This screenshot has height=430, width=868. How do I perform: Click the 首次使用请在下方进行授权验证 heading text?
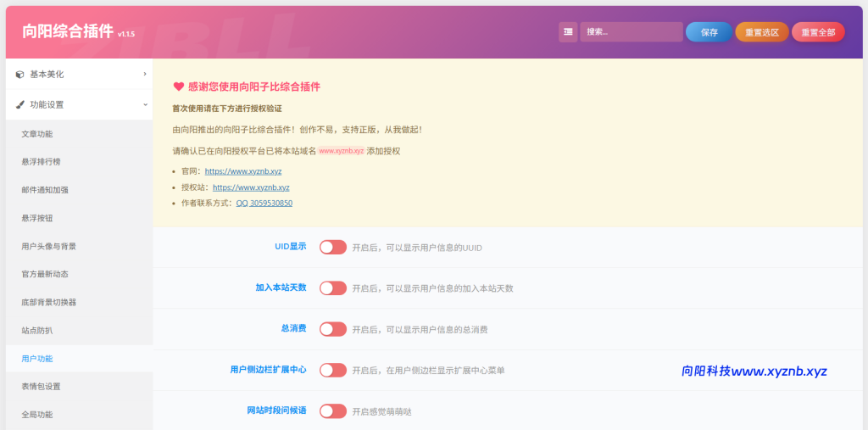click(x=227, y=109)
